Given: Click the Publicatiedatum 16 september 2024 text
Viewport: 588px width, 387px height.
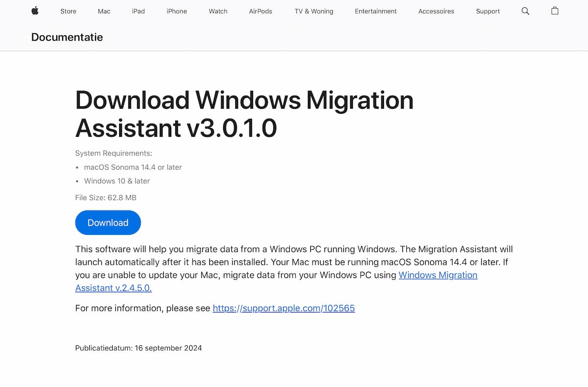Looking at the screenshot, I should point(138,348).
